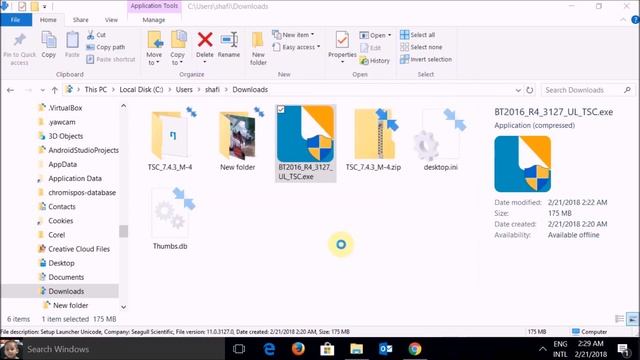The image size is (640, 360).
Task: Expand the address bar history dropdown
Action: point(518,90)
